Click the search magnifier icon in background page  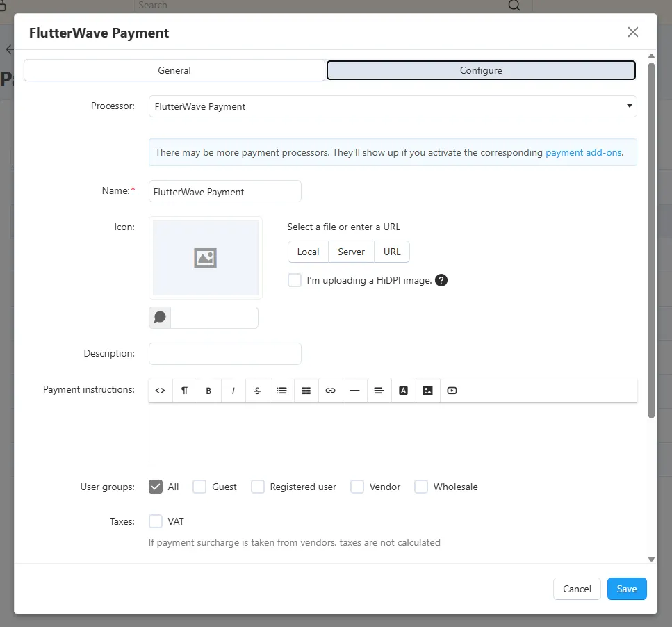[514, 5]
